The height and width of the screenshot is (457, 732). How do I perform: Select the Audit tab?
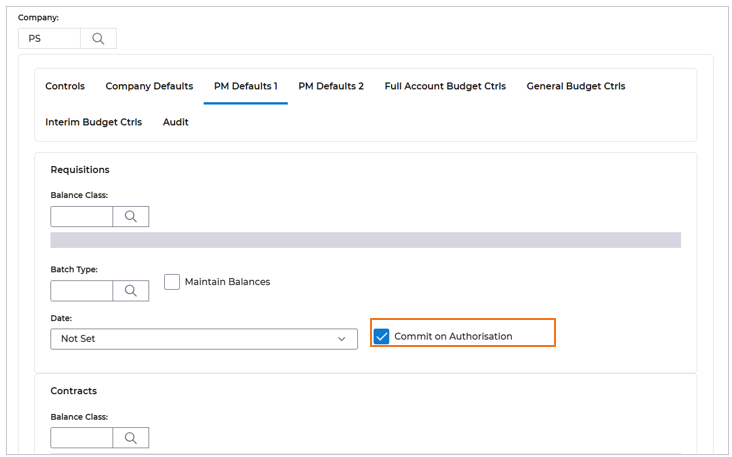pos(176,122)
